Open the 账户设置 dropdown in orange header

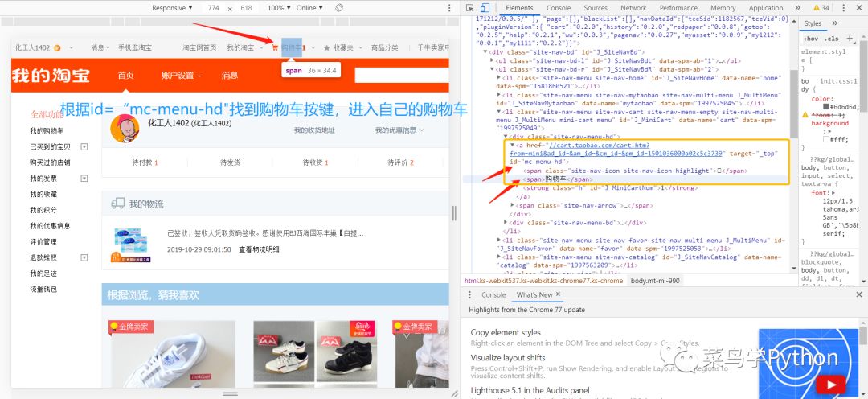pos(181,76)
